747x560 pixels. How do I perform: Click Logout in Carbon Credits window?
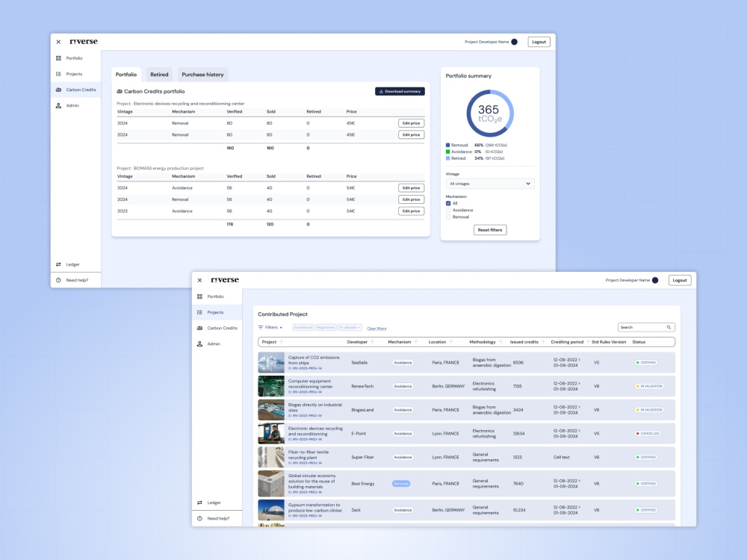(x=539, y=42)
